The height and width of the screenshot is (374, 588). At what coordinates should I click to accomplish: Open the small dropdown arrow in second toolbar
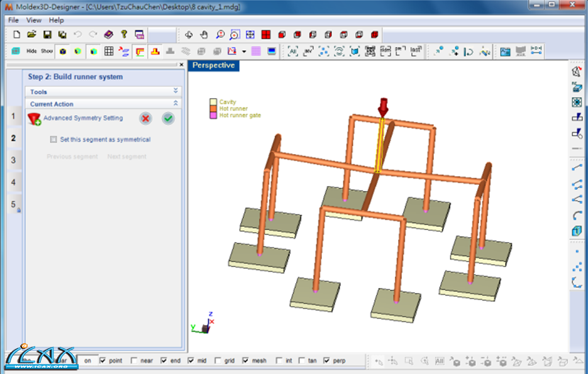[244, 52]
